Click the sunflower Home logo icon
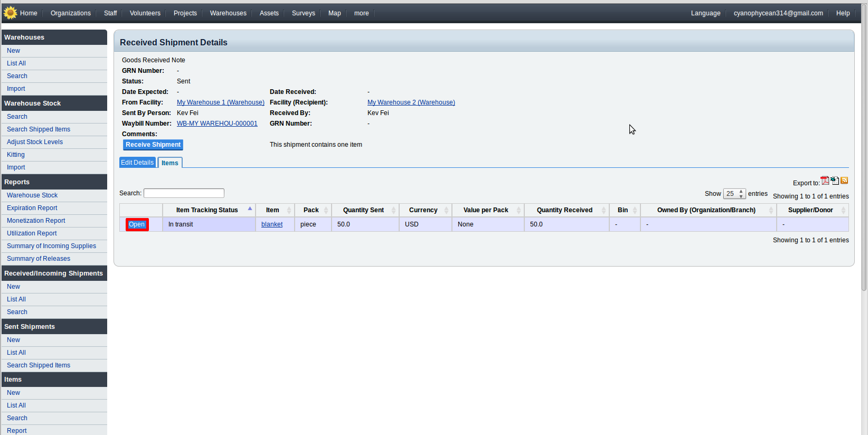The image size is (868, 435). [x=10, y=13]
